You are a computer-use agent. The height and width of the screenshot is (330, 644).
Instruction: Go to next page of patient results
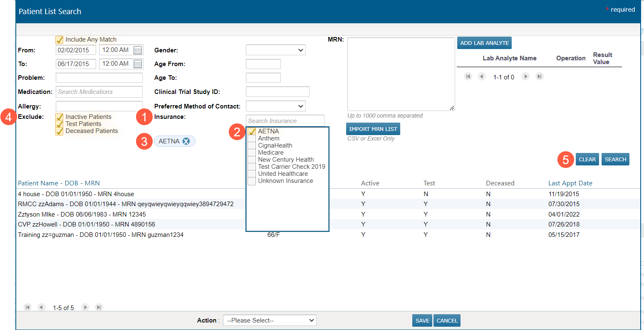85,307
